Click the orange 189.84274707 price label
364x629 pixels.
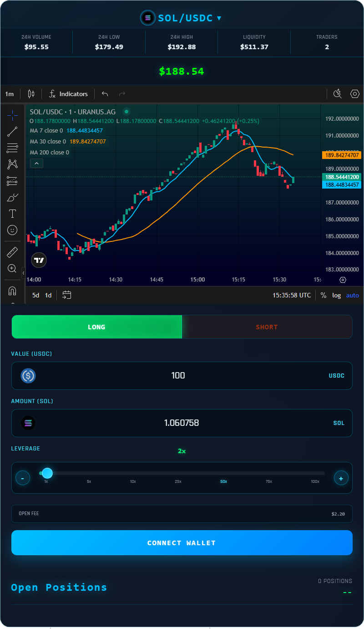342,155
